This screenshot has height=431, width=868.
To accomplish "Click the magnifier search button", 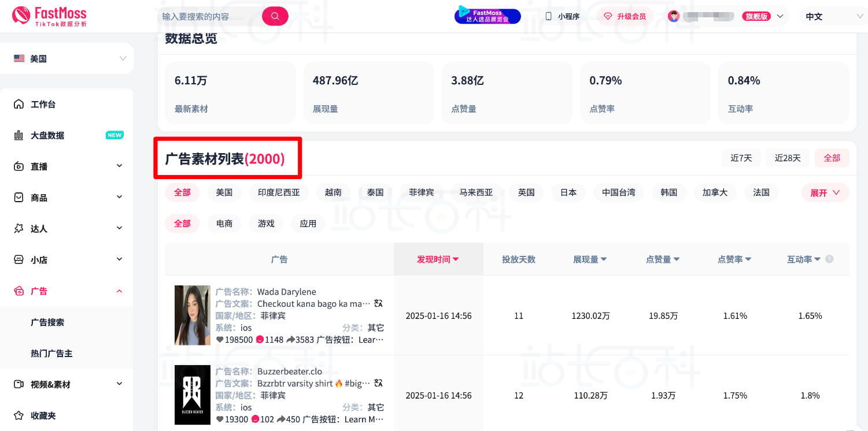I will [275, 16].
